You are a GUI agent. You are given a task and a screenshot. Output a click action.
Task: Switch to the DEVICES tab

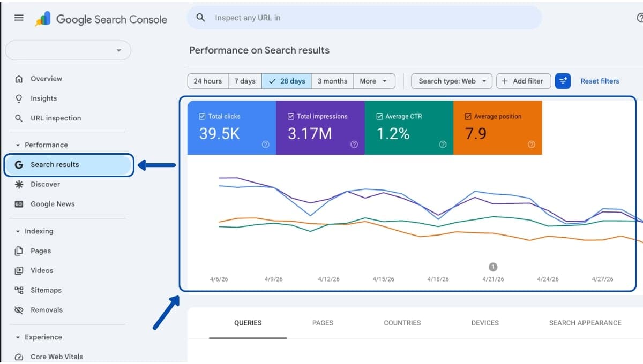(485, 323)
